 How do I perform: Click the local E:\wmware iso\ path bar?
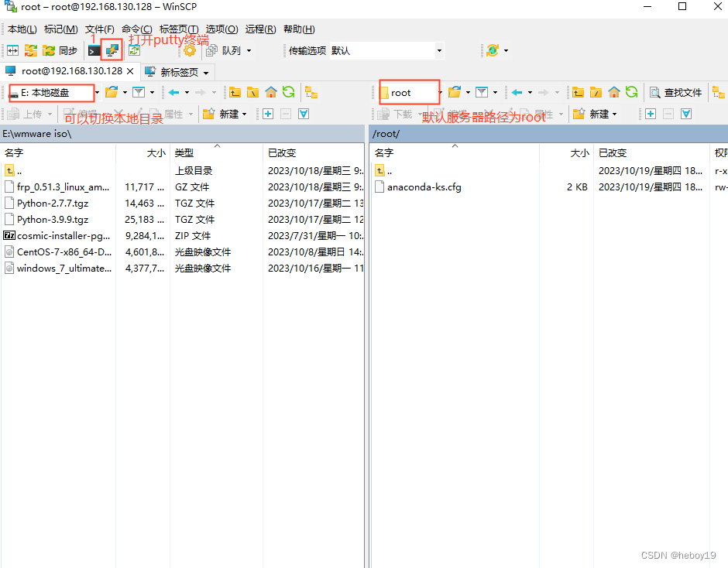183,134
